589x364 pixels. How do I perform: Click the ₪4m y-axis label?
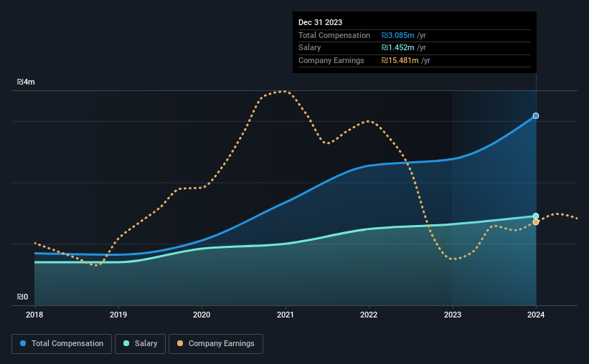pyautogui.click(x=26, y=82)
